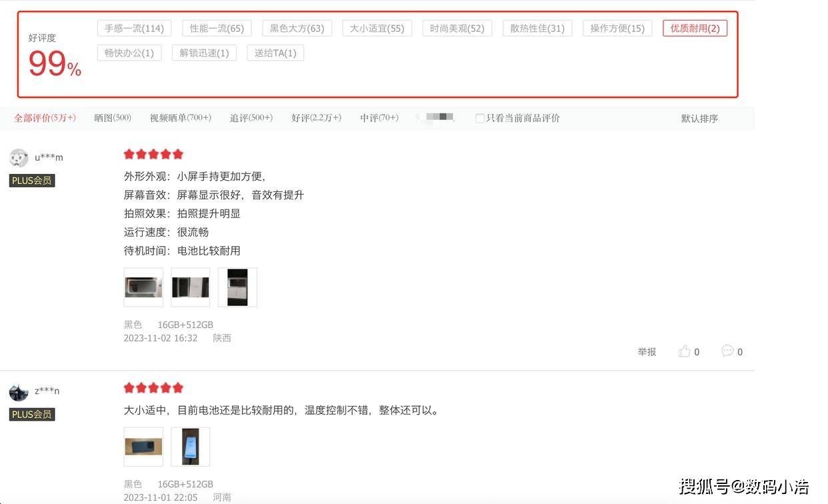Click the line 外形外观：小屏手持更加方便

coord(195,176)
